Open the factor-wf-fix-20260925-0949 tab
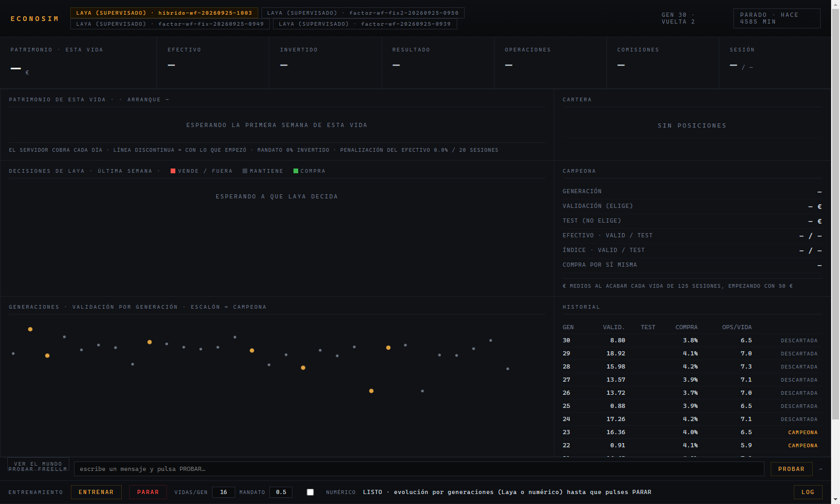This screenshot has height=504, width=840. click(170, 24)
